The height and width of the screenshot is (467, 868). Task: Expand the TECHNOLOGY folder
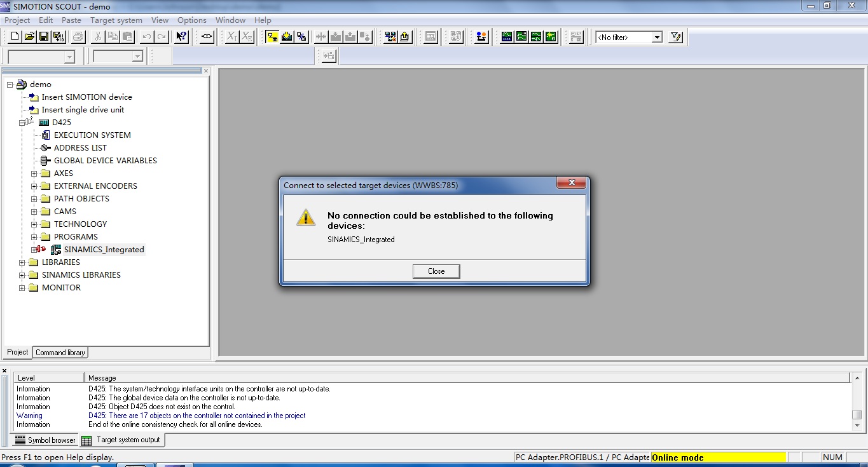34,224
